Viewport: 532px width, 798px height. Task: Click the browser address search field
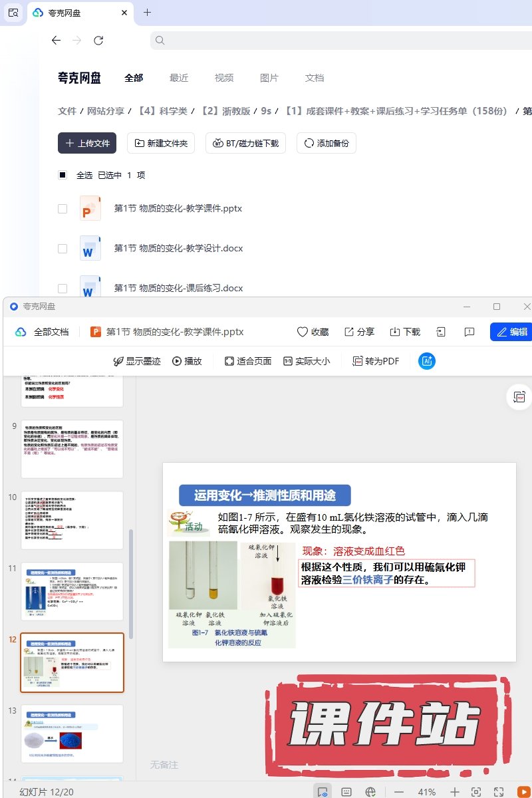pos(339,41)
